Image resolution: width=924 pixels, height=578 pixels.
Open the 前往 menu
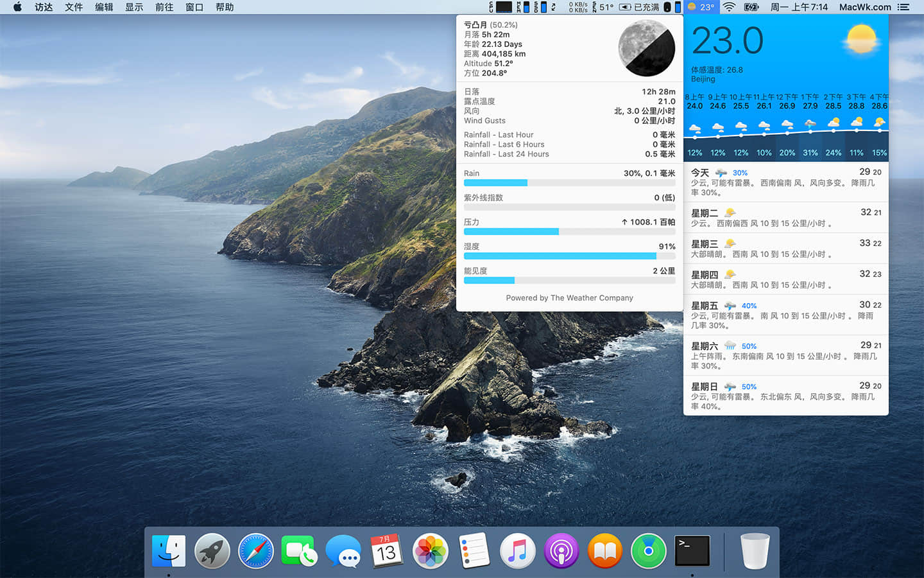(164, 7)
